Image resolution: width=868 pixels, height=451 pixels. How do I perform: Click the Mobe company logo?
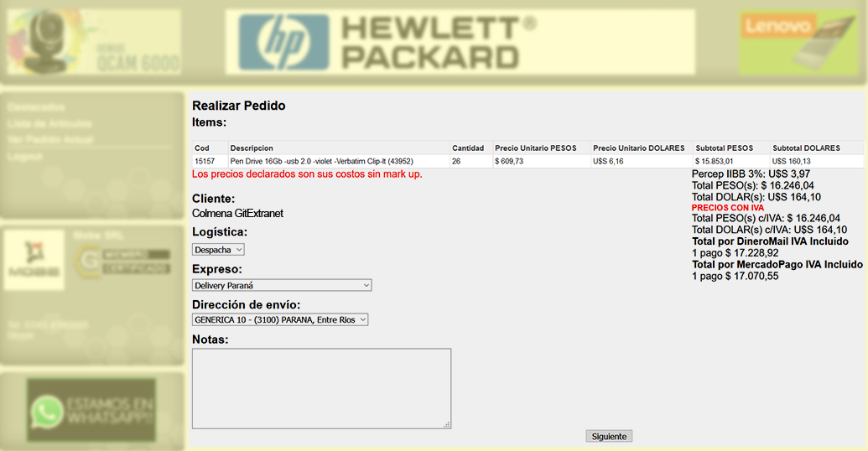coord(34,261)
